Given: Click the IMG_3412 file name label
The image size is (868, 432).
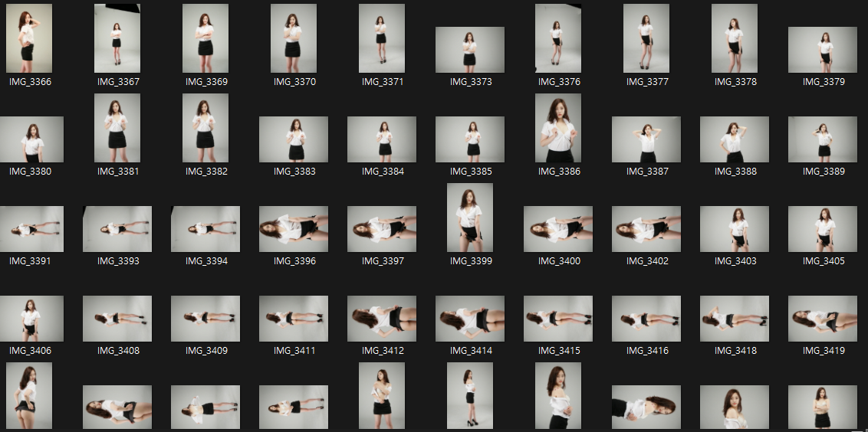Looking at the screenshot, I should (382, 351).
